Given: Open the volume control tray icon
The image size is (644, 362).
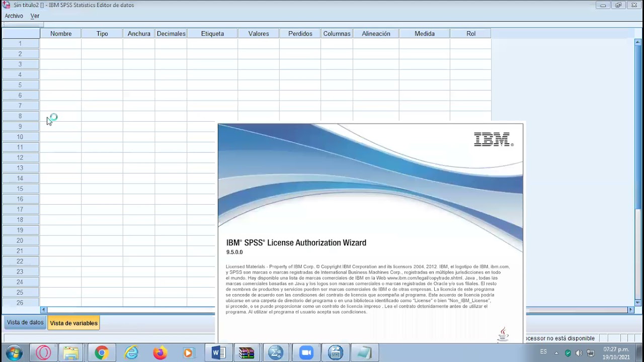Looking at the screenshot, I should (579, 353).
